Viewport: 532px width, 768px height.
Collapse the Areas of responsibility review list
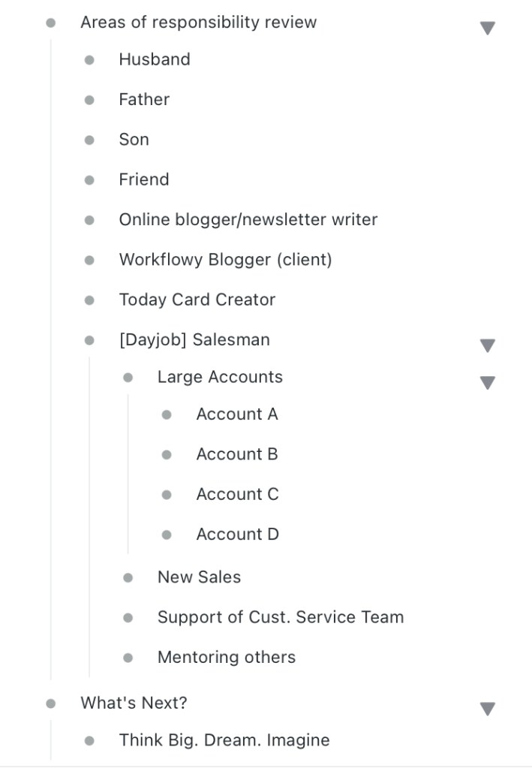click(x=487, y=29)
